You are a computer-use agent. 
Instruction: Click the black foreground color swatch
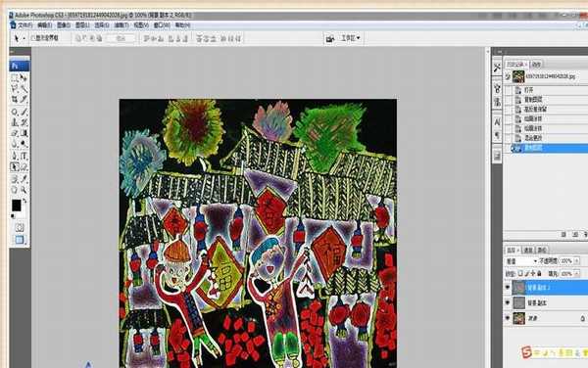[x=16, y=206]
